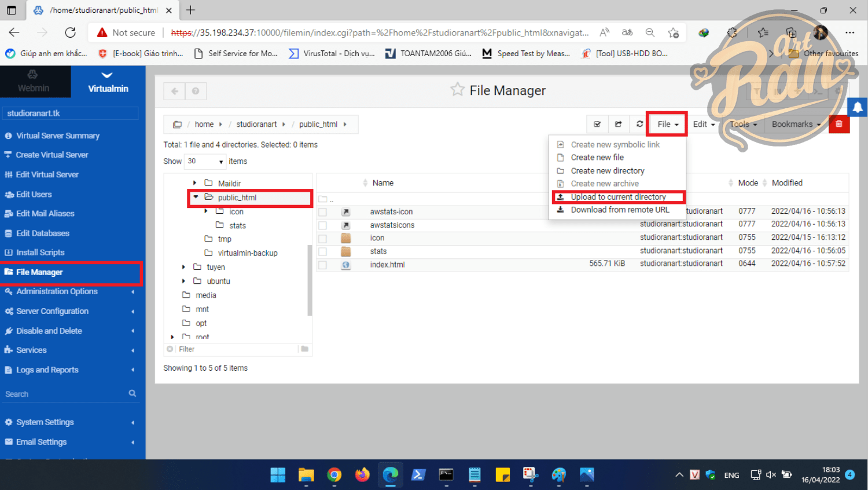This screenshot has width=868, height=490.
Task: Click the help question mark button
Action: coord(196,91)
